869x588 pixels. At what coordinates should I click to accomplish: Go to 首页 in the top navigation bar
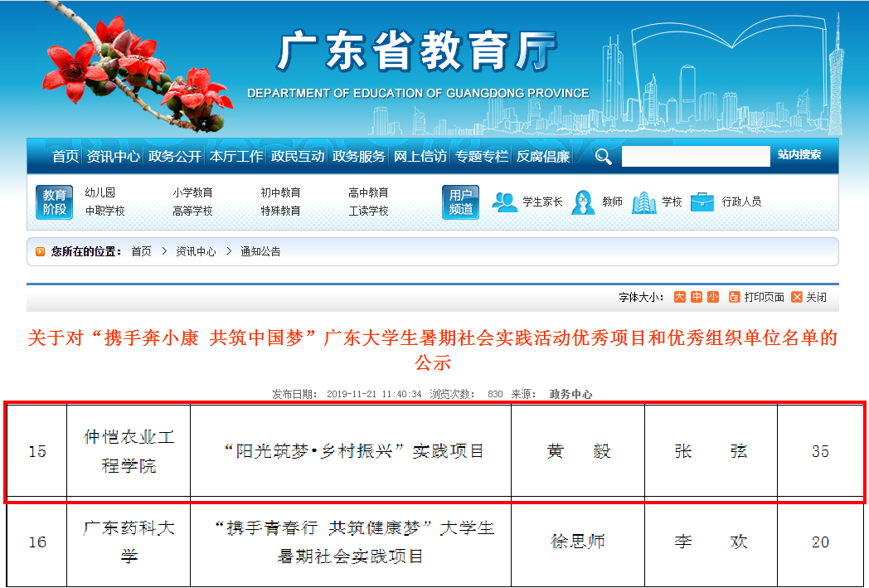pyautogui.click(x=66, y=156)
